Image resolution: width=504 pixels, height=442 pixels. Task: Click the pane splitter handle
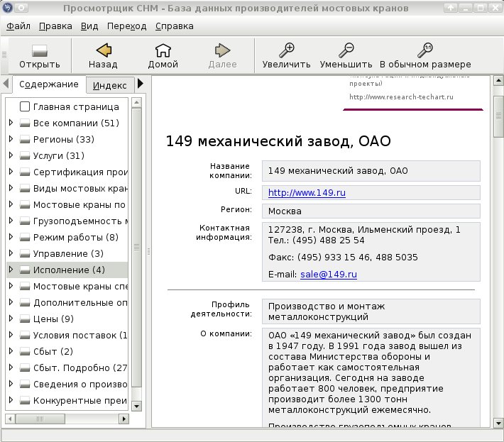pos(149,252)
